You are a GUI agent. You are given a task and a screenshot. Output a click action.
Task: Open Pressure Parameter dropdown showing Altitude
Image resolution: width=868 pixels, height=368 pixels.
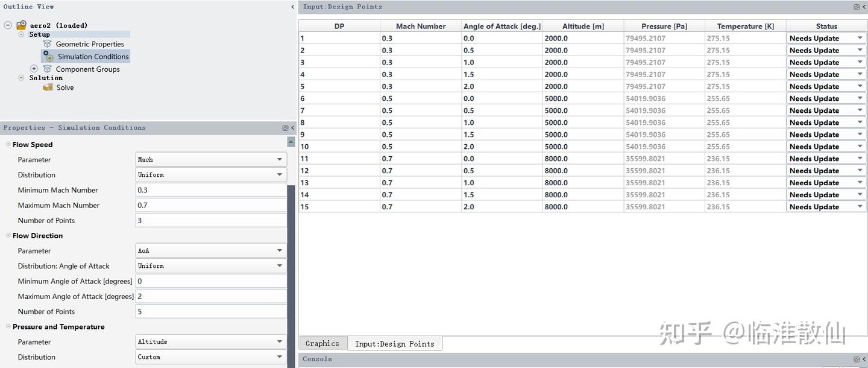tap(211, 342)
